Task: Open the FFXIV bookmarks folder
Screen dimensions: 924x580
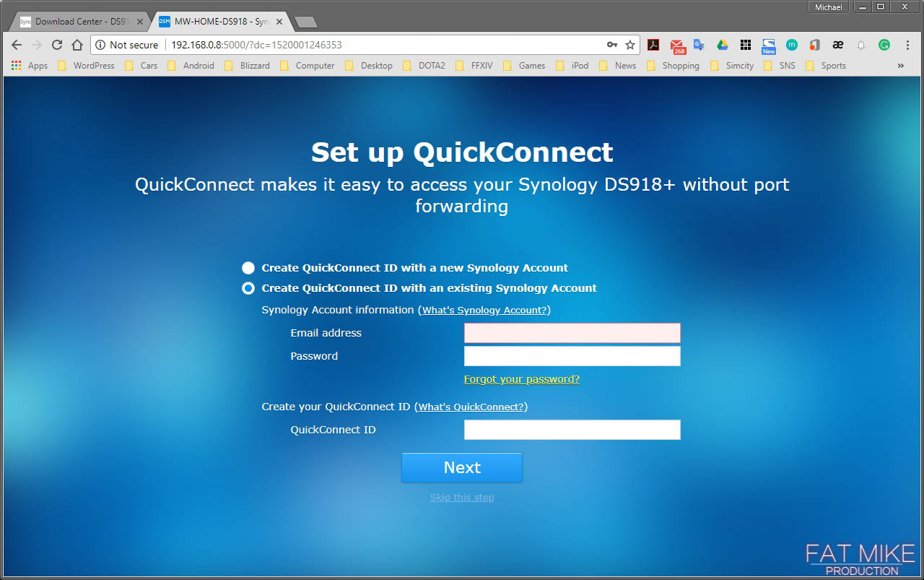Action: 474,65
